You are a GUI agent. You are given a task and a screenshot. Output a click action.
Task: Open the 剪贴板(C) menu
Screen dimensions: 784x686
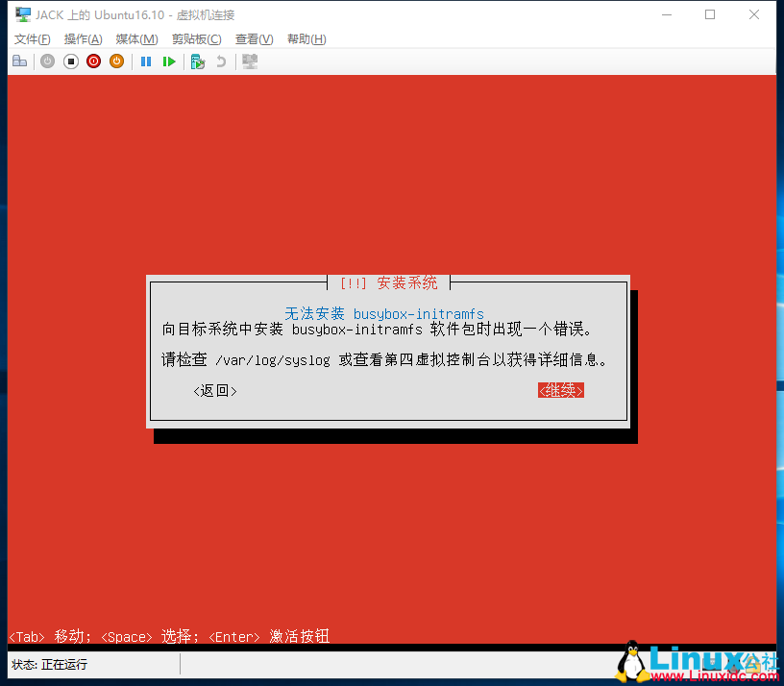pyautogui.click(x=196, y=38)
